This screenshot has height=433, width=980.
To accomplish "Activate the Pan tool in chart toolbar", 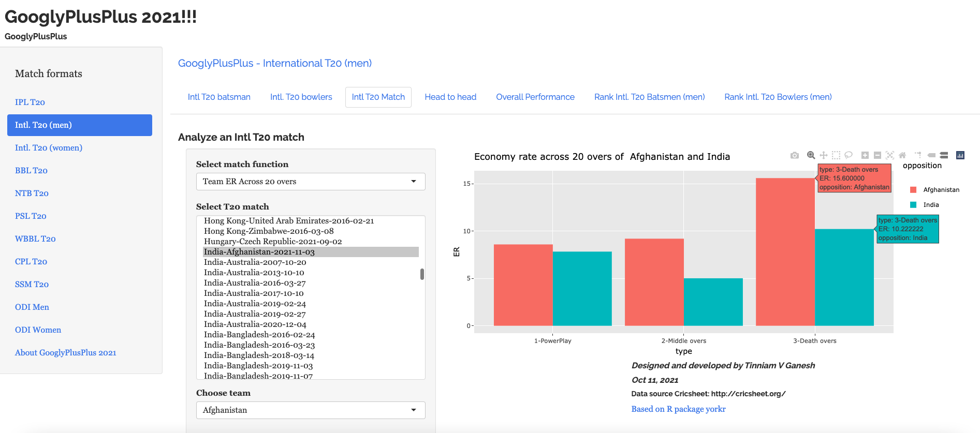I will coord(824,155).
